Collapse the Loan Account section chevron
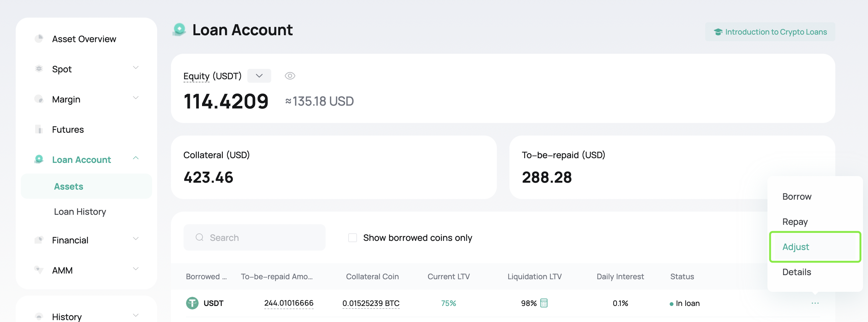 coord(136,158)
